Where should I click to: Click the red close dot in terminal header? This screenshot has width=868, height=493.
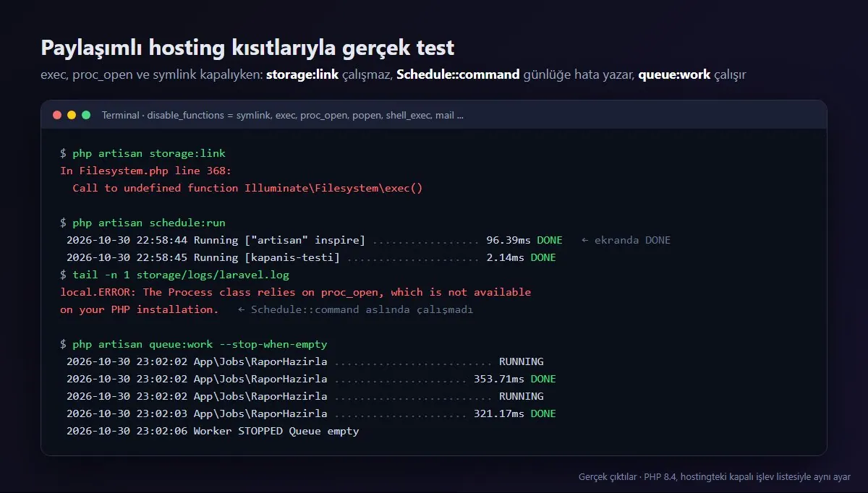pyautogui.click(x=57, y=115)
